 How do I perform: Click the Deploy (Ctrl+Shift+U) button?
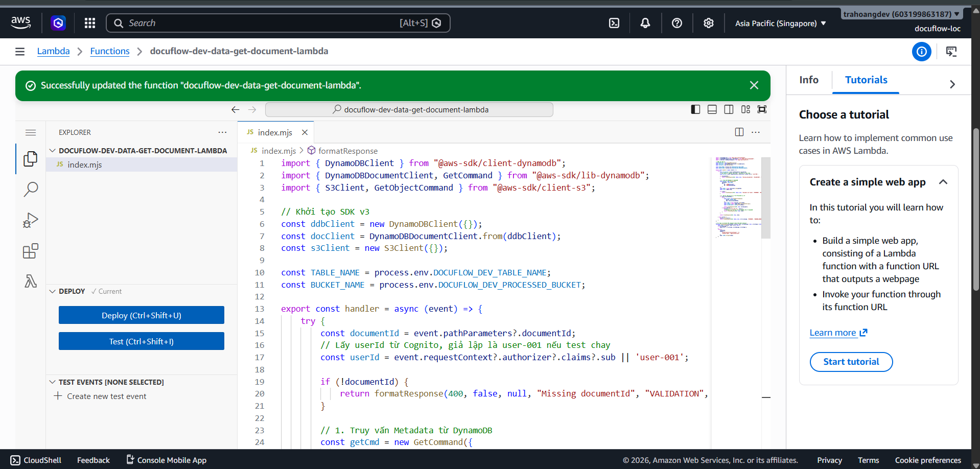point(142,315)
